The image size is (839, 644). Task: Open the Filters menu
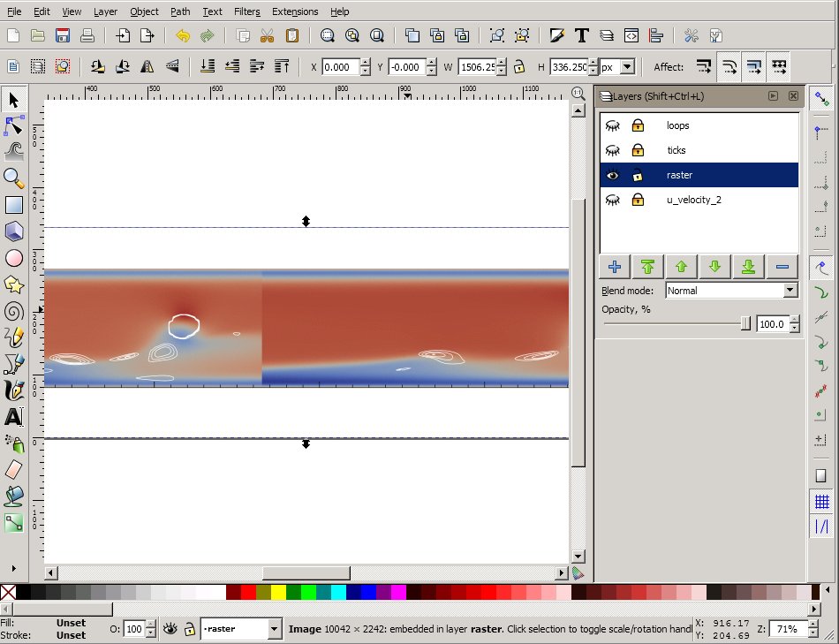(246, 11)
